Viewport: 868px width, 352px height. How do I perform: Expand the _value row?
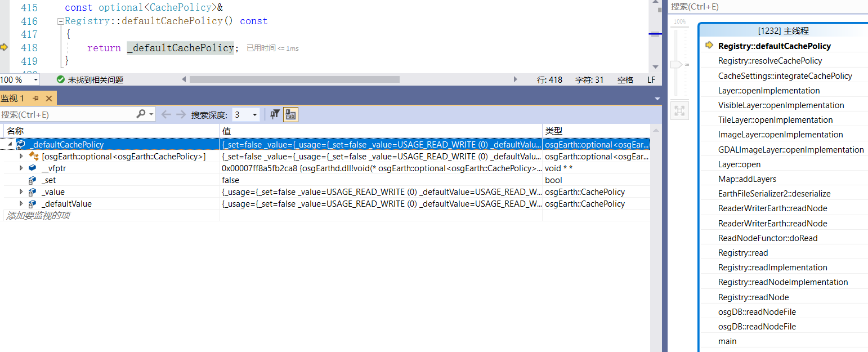tap(21, 192)
